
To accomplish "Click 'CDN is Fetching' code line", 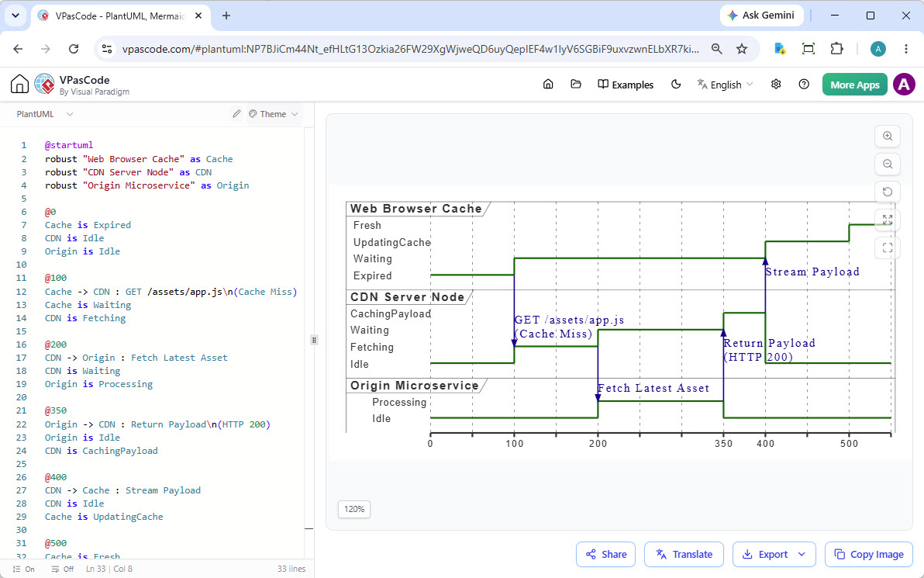I will tap(85, 318).
